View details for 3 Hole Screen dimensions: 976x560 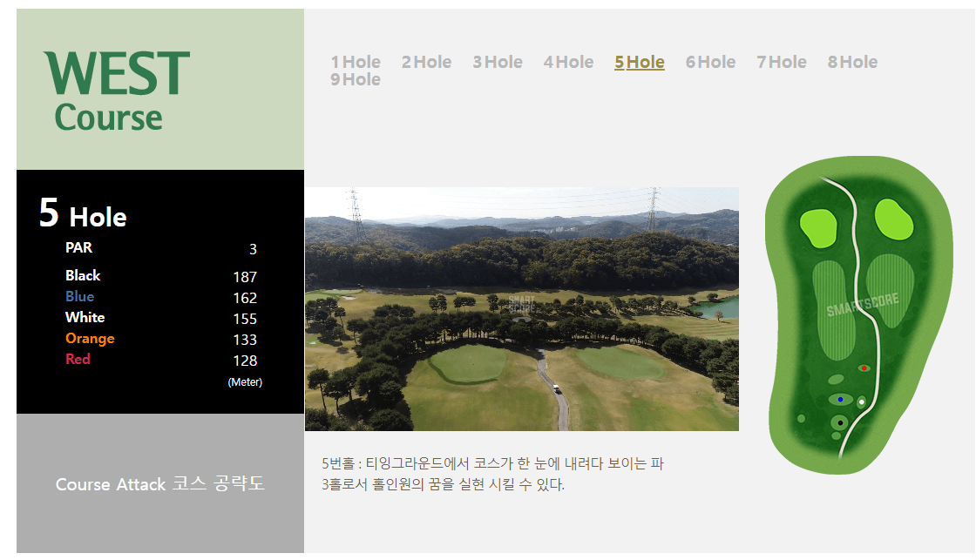click(x=497, y=62)
